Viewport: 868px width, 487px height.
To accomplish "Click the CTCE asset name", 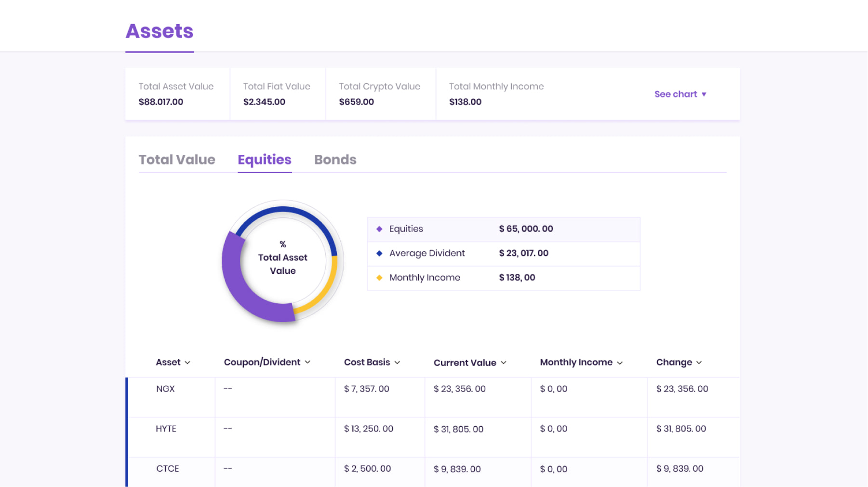I will (167, 469).
